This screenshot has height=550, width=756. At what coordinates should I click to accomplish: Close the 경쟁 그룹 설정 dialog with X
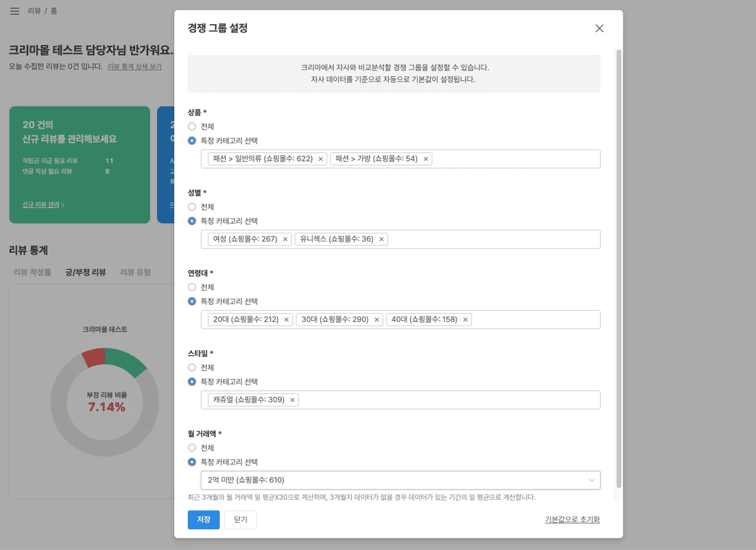[x=599, y=29]
